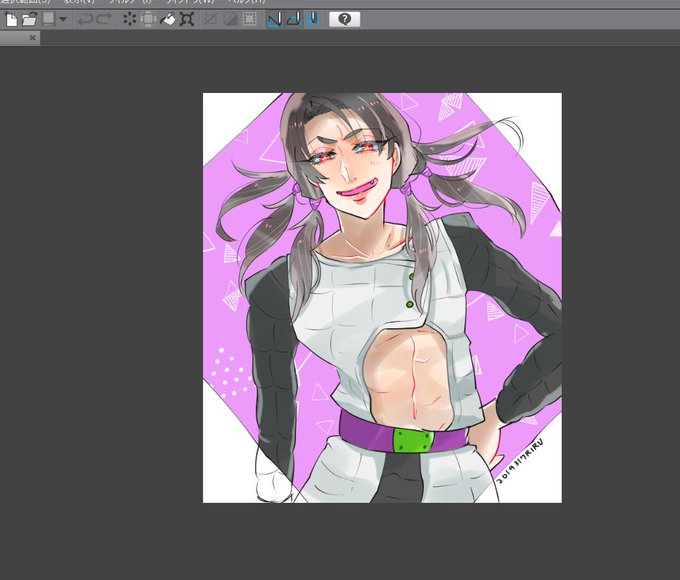Viewport: 680px width, 580px height.
Task: Open the 表示(V) View menu
Action: coord(79,2)
